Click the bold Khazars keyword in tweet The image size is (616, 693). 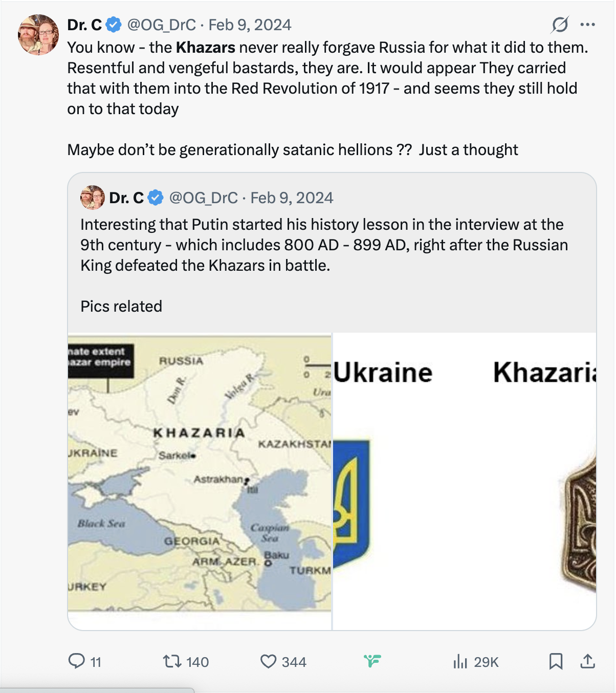(205, 48)
